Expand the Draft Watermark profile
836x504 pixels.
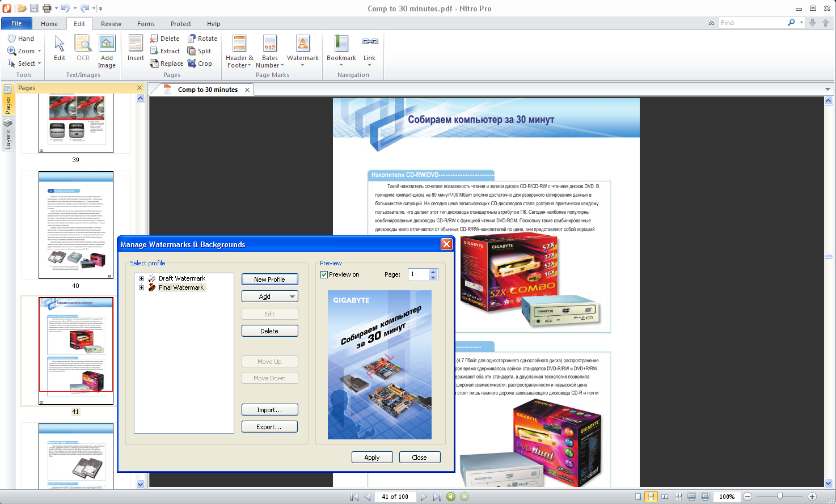click(141, 278)
